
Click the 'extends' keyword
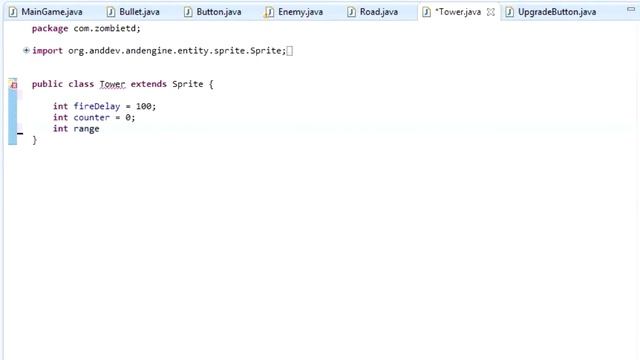149,84
